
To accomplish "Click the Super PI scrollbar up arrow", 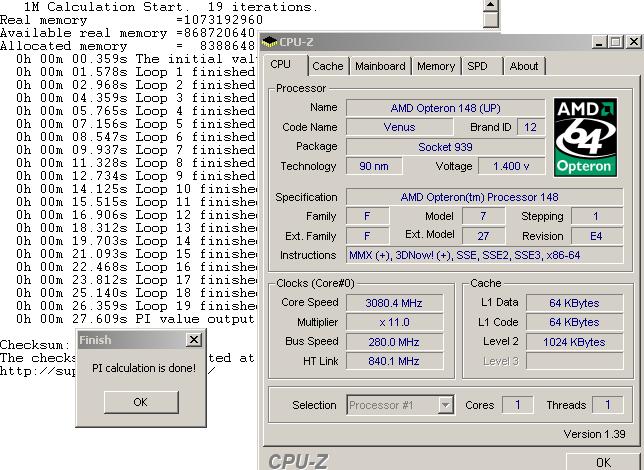I will point(490,4).
